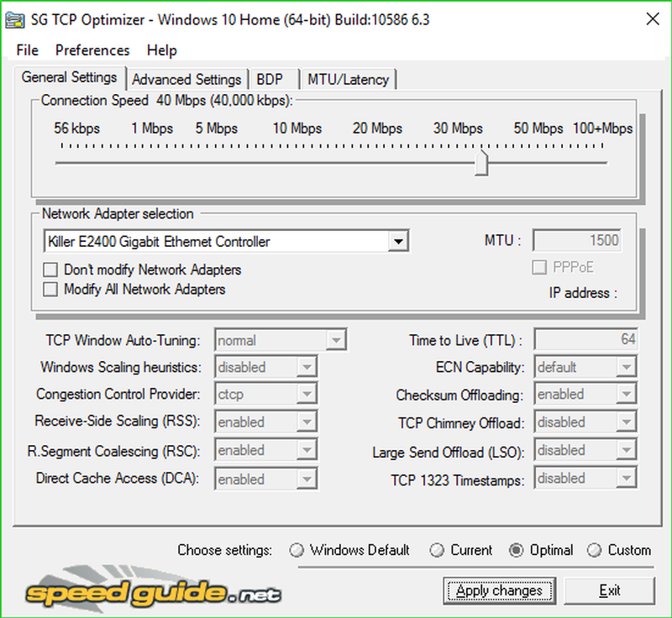Click the Apply changes button

tap(499, 591)
